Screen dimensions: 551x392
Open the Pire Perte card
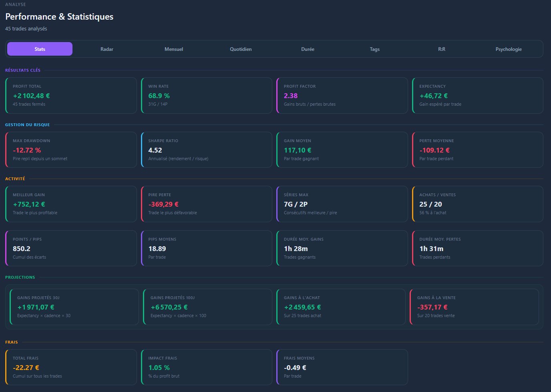(207, 204)
